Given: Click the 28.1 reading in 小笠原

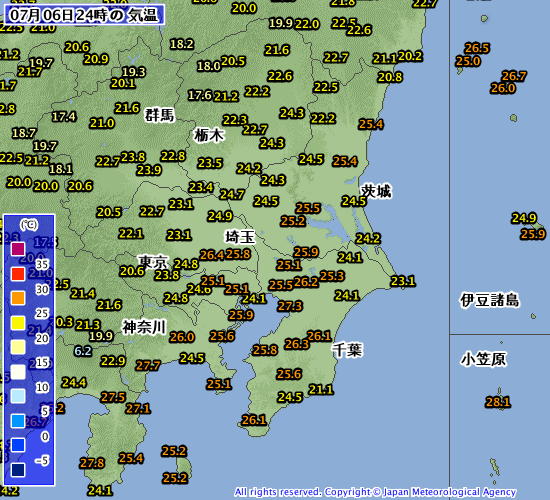Looking at the screenshot, I should (x=498, y=402).
